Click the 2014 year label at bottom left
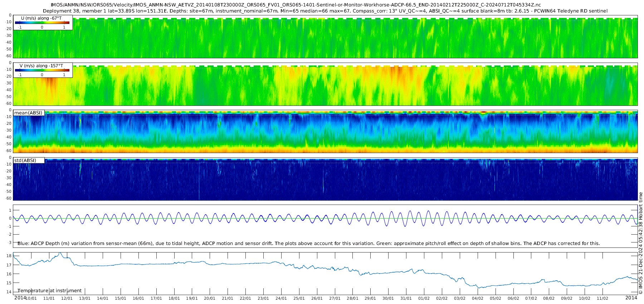The width and height of the screenshot is (644, 304). [20, 298]
